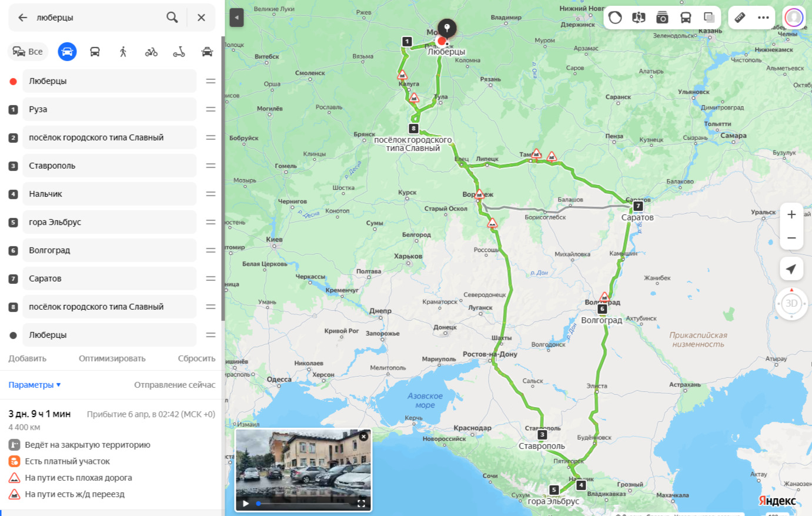Select the route summary '3 дн. 9 ч 1 мин'
Image resolution: width=812 pixels, height=516 pixels.
(39, 414)
